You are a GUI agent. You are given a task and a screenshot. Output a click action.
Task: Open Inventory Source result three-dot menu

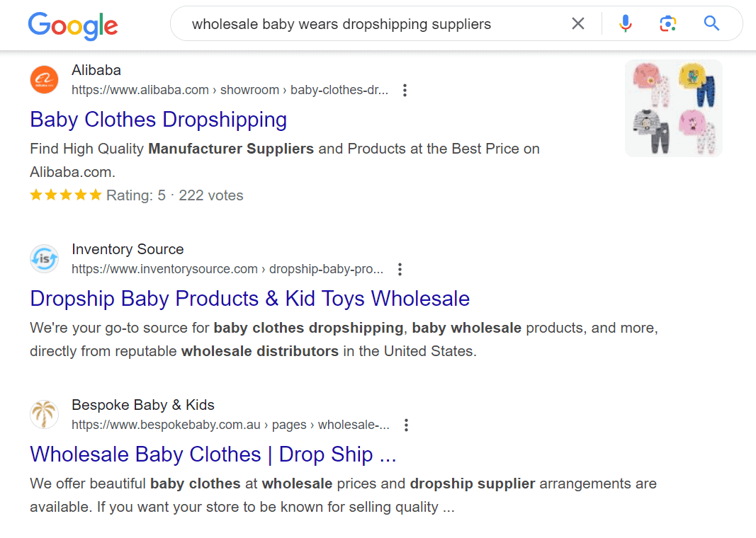click(x=399, y=269)
